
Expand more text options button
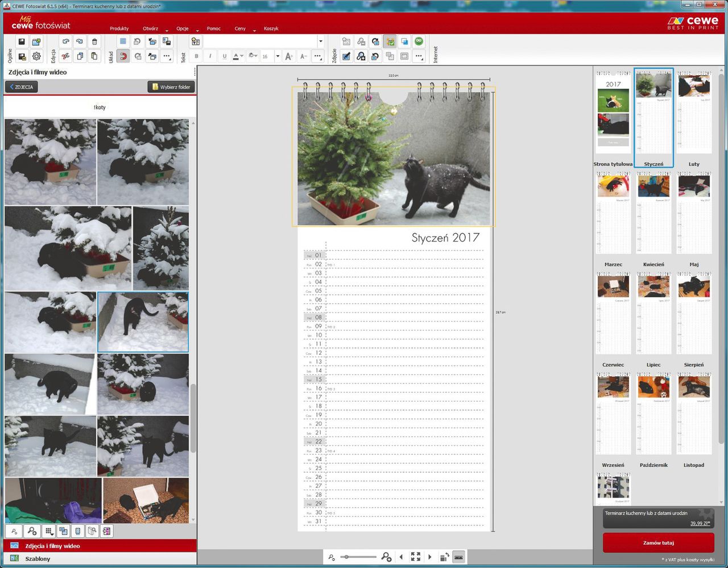(318, 56)
